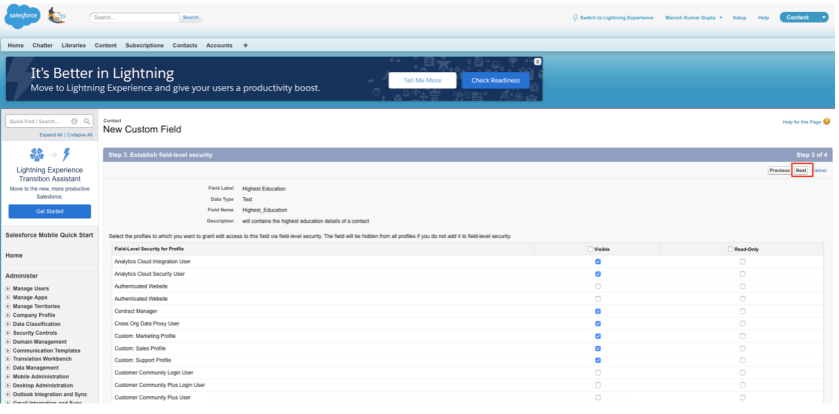839x414 pixels.
Task: Open the Content app menu dropdown arrow
Action: tap(822, 18)
